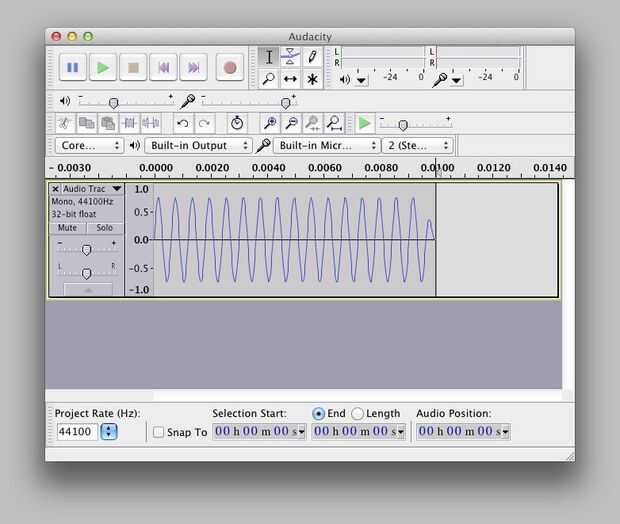Click the 'Mono, 44100Hz' track info text
The image size is (620, 524).
pyautogui.click(x=82, y=202)
